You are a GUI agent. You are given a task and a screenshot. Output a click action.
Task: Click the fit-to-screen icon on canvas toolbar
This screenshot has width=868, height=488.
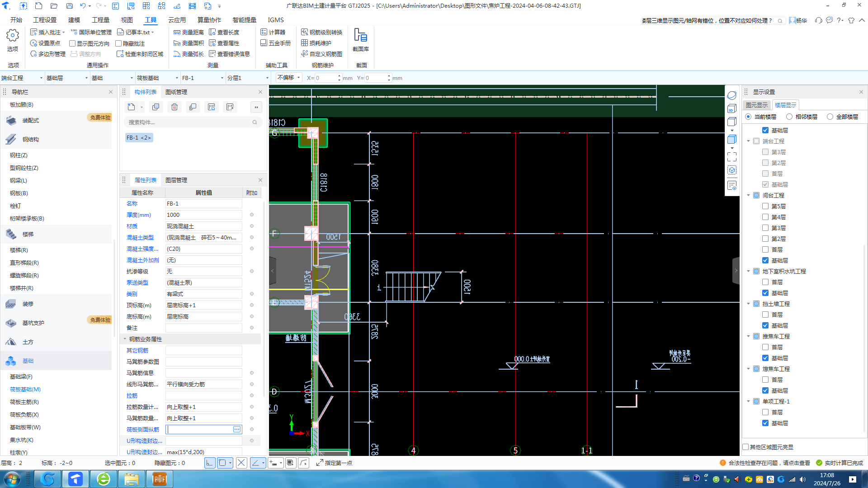click(x=732, y=157)
